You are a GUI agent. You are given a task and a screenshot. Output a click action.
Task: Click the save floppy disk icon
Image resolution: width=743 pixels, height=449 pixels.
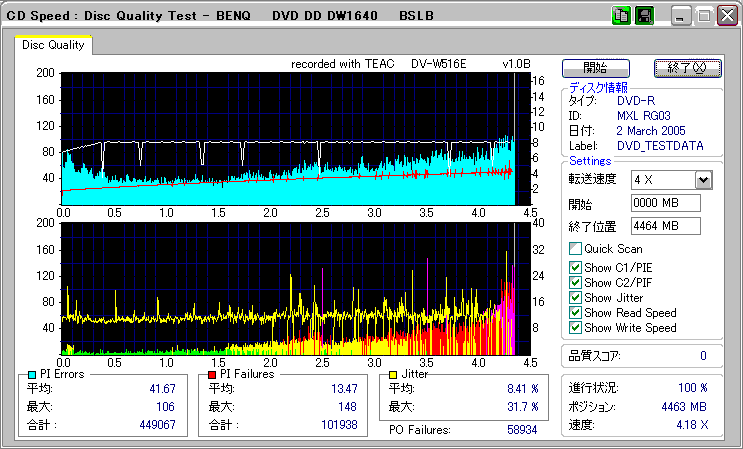(x=644, y=15)
